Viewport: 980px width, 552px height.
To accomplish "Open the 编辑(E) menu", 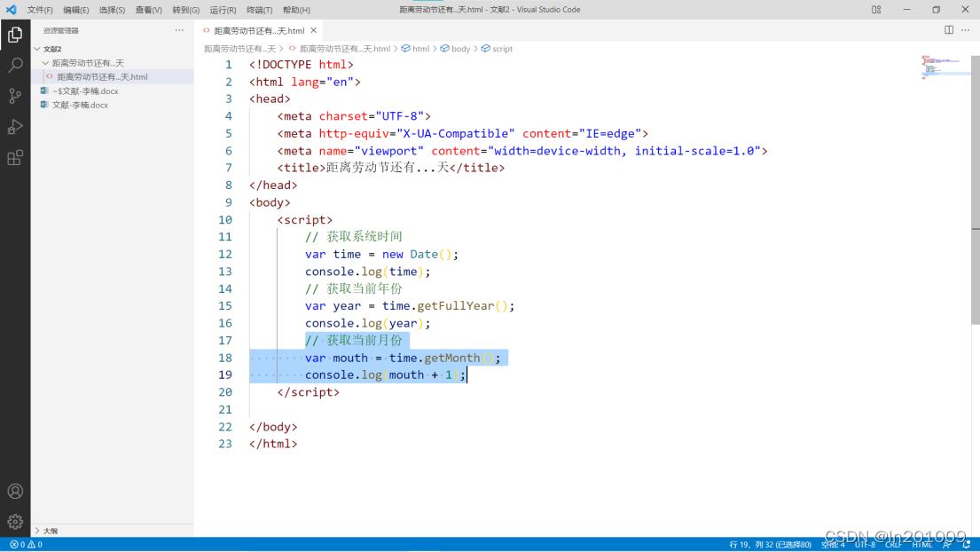I will 75,10.
